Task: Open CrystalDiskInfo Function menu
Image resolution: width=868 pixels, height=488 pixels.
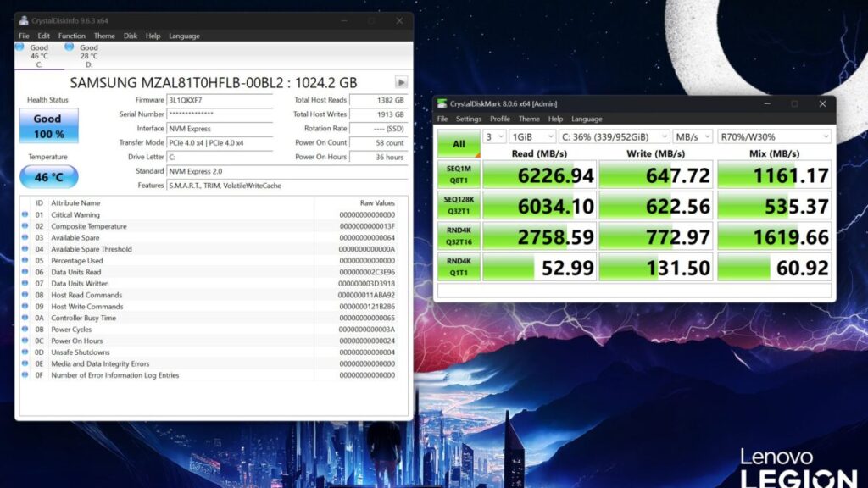Action: (x=72, y=36)
